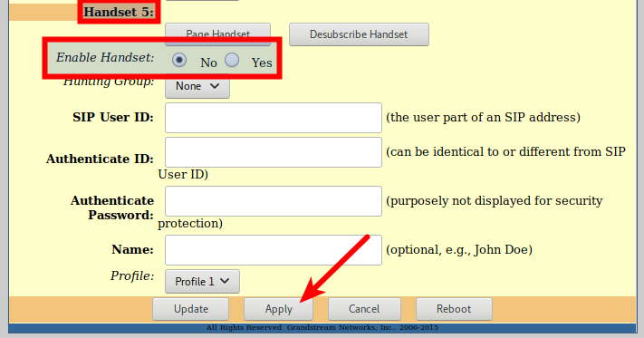The height and width of the screenshot is (338, 644).
Task: Click the Enable Handset label text
Action: coord(105,57)
